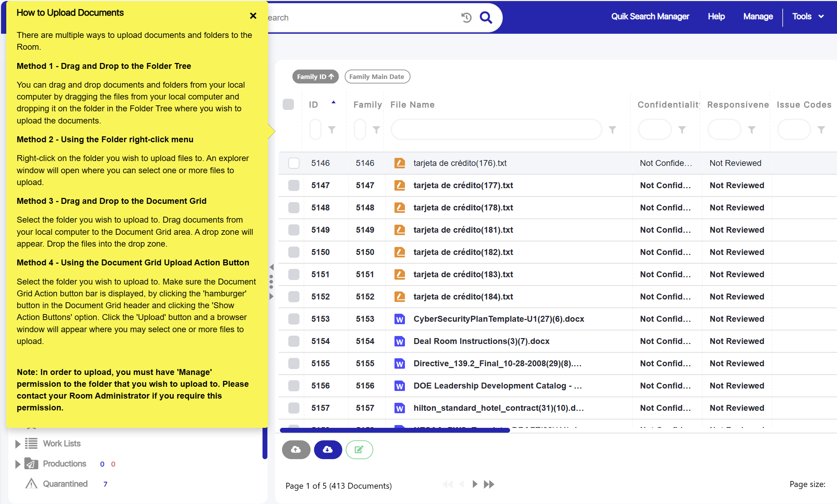Click Word icon for CyberSecurityPlanTemplate-U1(27)(6).docx

click(399, 319)
